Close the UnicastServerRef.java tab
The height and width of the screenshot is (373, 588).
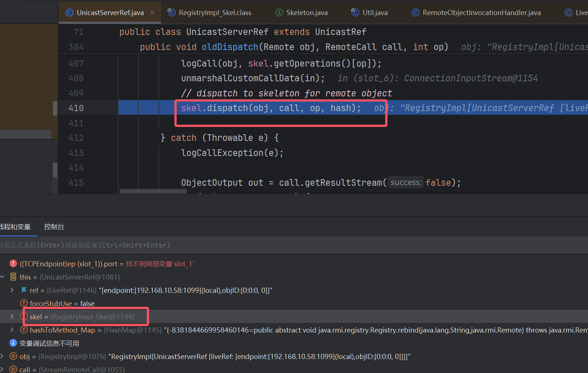click(152, 13)
